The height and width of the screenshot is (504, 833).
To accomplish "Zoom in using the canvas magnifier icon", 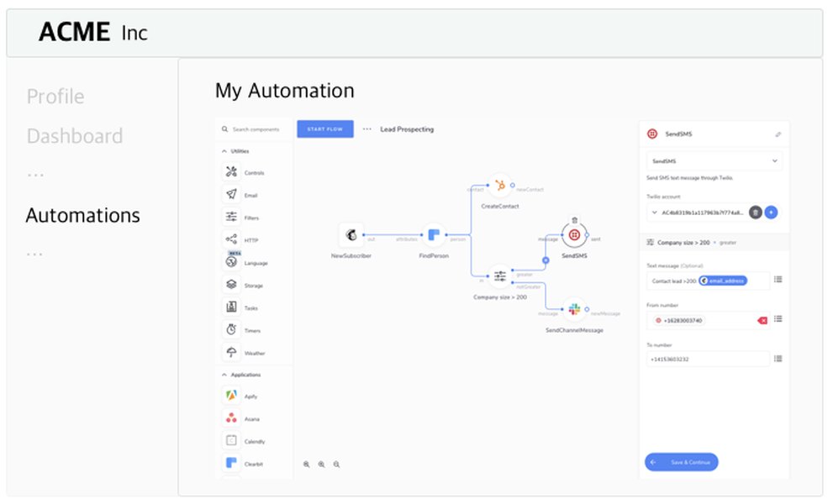I will [307, 464].
